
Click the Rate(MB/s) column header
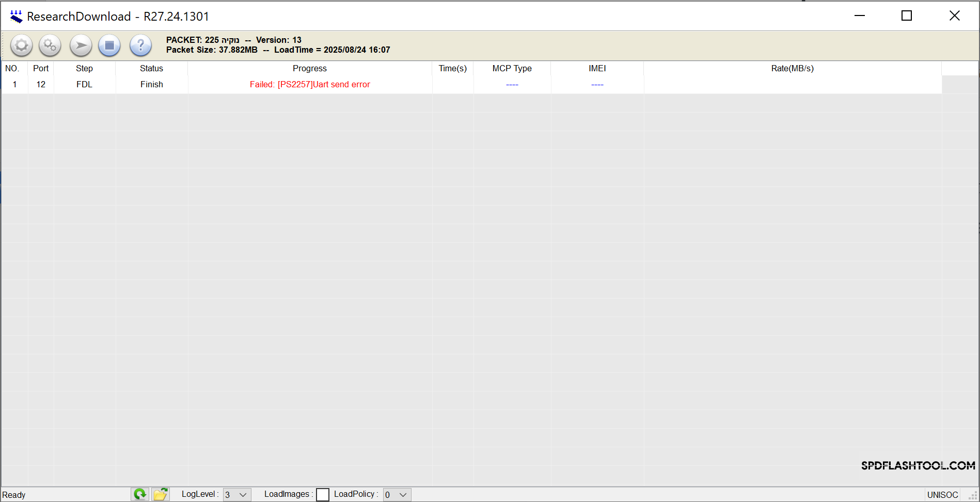(793, 68)
